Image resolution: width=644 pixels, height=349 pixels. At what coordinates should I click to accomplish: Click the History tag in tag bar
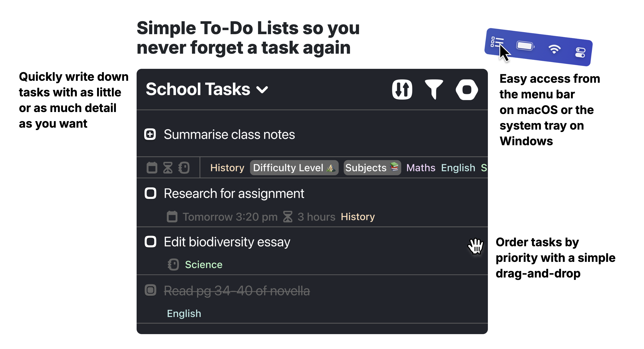[227, 168]
